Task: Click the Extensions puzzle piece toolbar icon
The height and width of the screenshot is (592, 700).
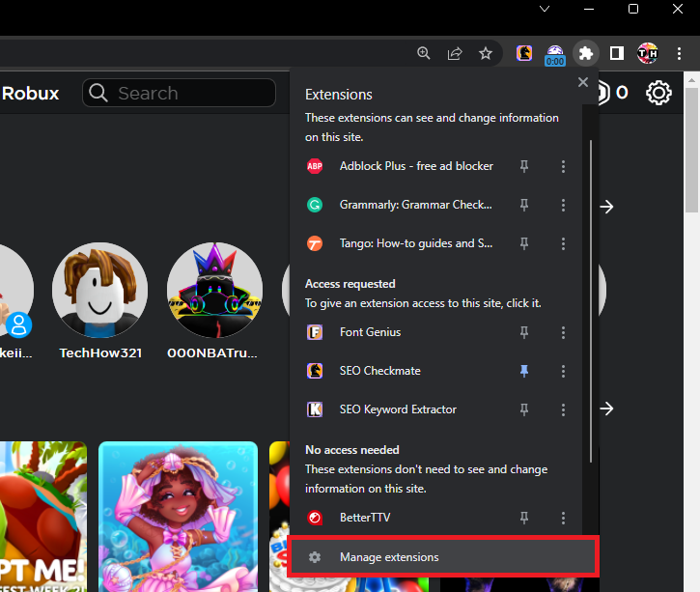Action: (585, 53)
